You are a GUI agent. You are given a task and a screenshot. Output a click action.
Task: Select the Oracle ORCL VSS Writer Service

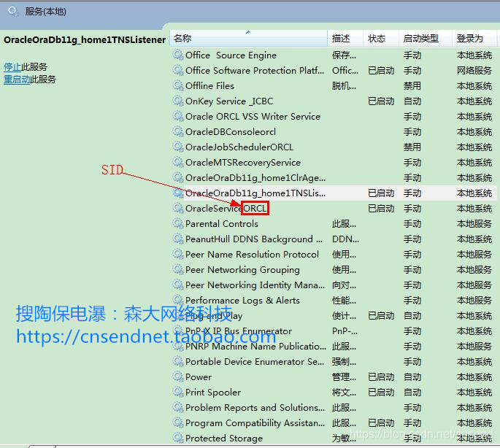[x=334, y=116]
